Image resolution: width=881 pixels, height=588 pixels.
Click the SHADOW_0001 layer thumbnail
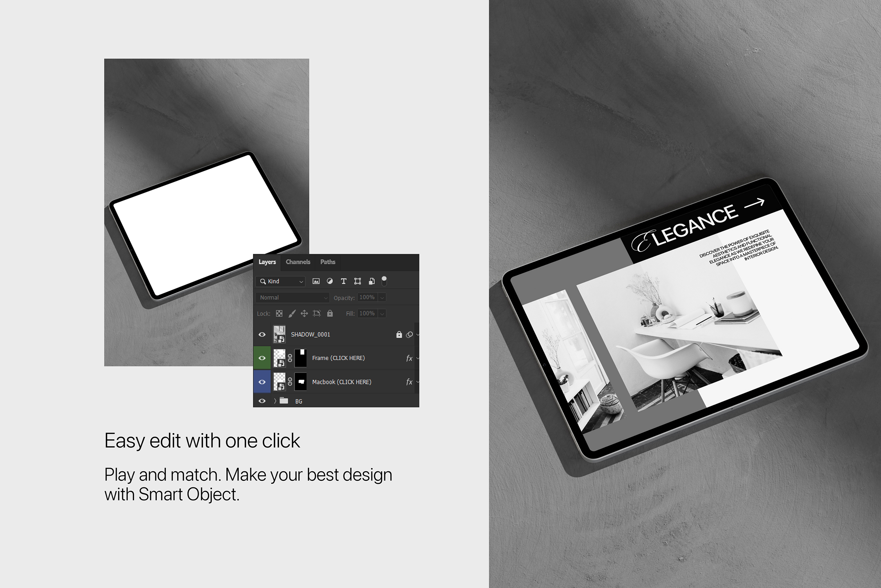(279, 335)
